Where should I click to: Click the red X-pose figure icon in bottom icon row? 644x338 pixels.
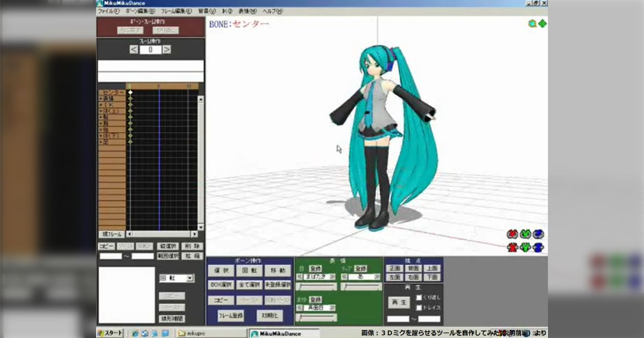pos(513,247)
